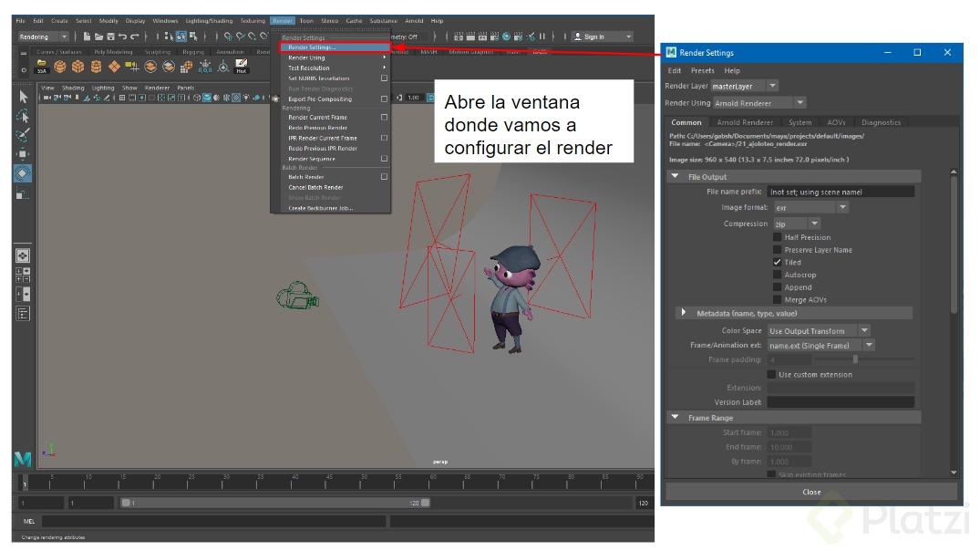Click the Close button in Render Settings
The height and width of the screenshot is (551, 980).
point(811,492)
